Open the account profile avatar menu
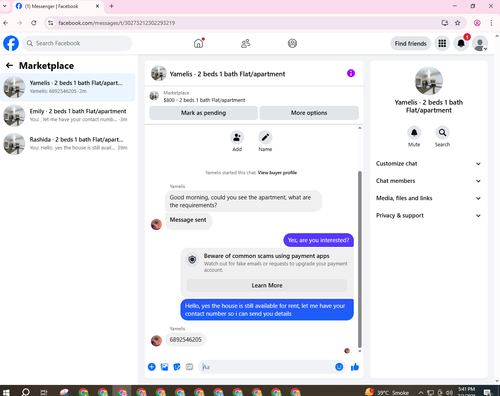Screen dimensions: 500x396 tap(480, 44)
